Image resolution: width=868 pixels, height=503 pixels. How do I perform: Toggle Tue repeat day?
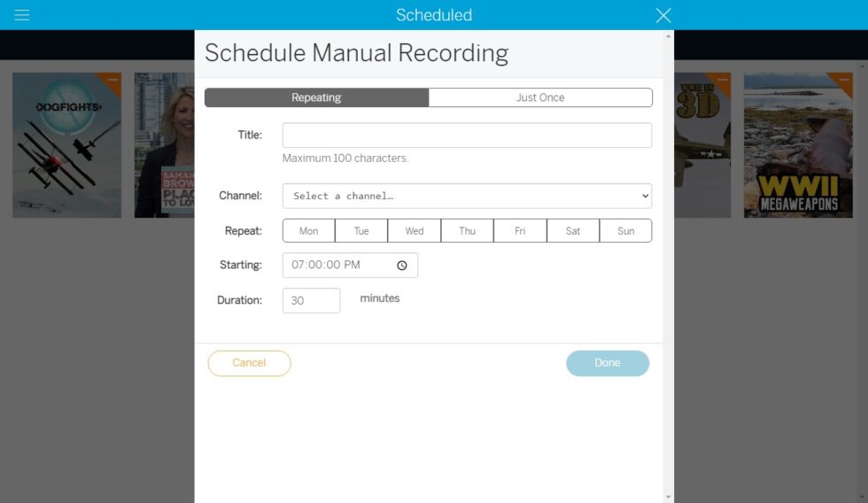point(361,231)
